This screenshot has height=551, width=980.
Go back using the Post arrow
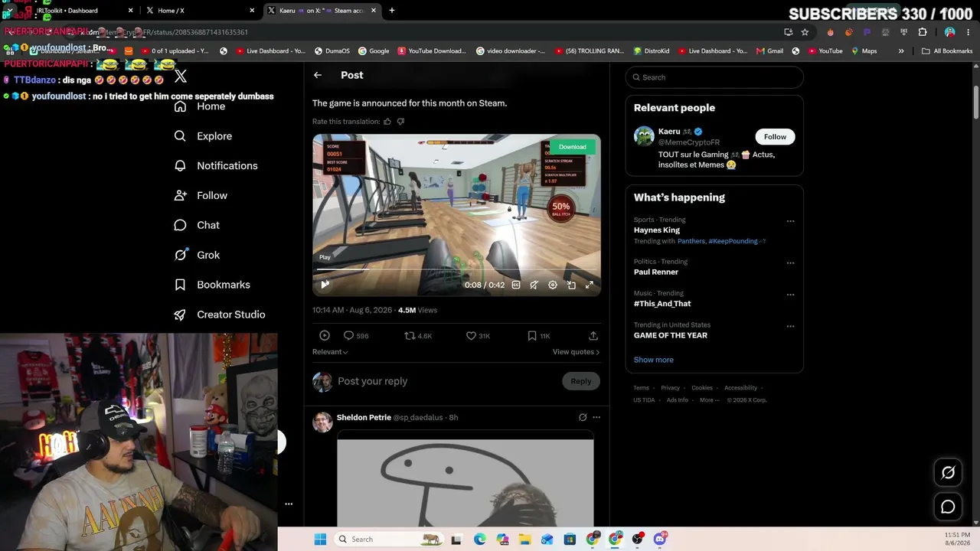click(x=318, y=75)
